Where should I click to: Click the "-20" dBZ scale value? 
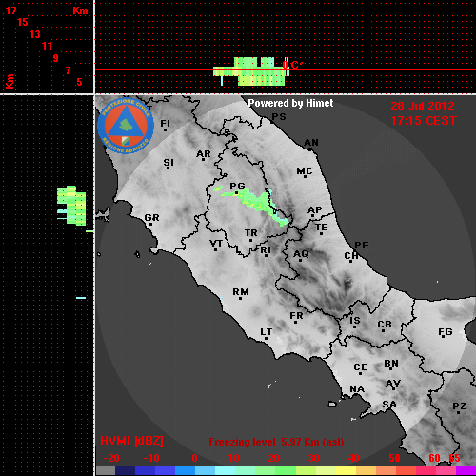click(x=111, y=458)
